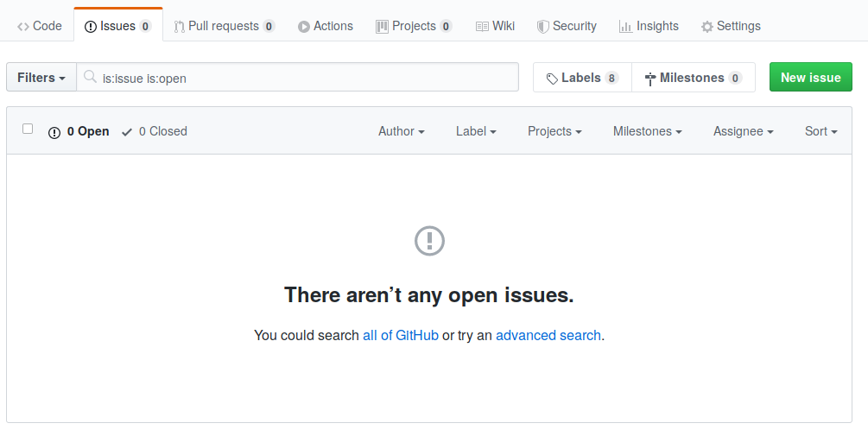Click the Code brackets icon

23,27
